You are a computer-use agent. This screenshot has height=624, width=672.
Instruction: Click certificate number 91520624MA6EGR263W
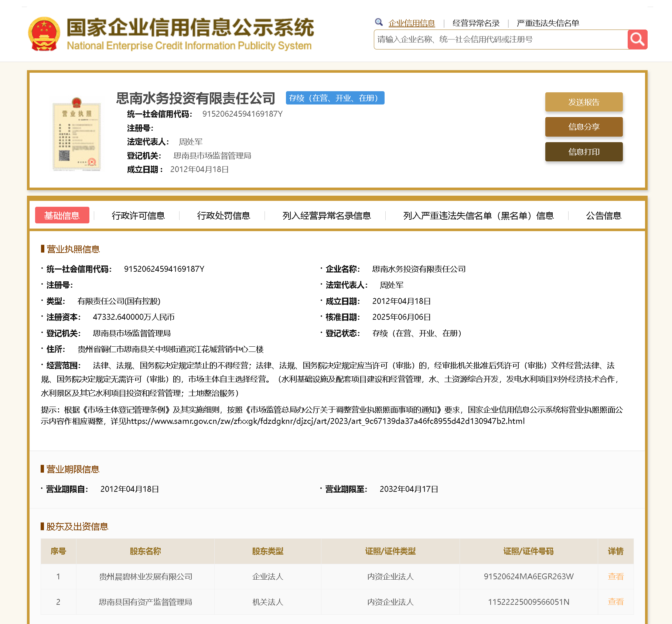tap(529, 577)
